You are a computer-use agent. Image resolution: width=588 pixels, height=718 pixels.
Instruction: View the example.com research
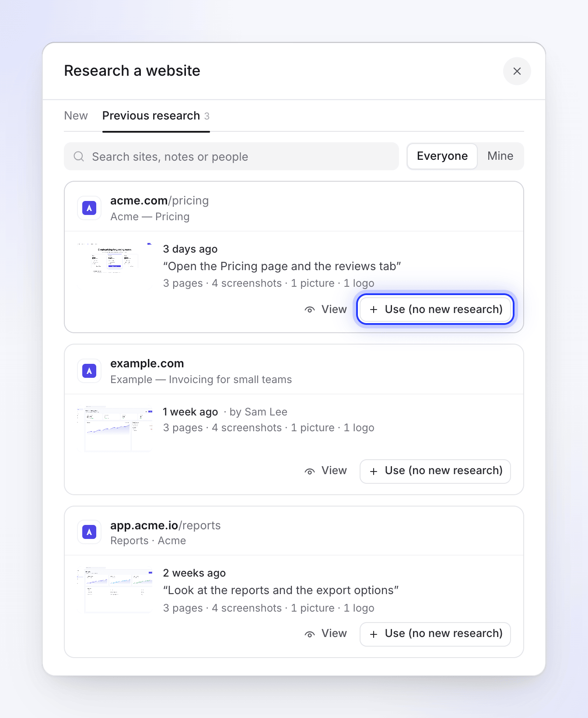pos(326,471)
